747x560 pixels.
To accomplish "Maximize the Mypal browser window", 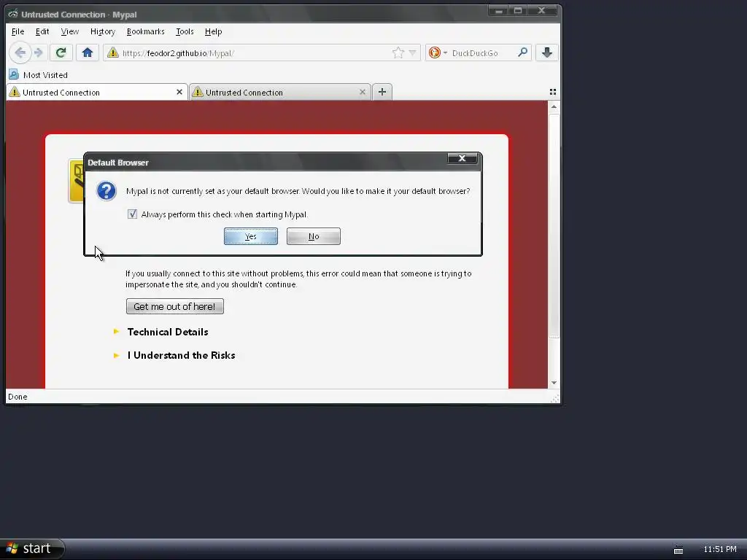I will [518, 10].
